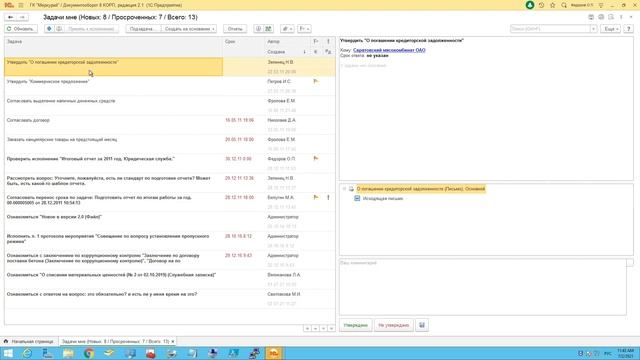Click the Подзадача button
The height and width of the screenshot is (360, 640).
[x=143, y=29]
